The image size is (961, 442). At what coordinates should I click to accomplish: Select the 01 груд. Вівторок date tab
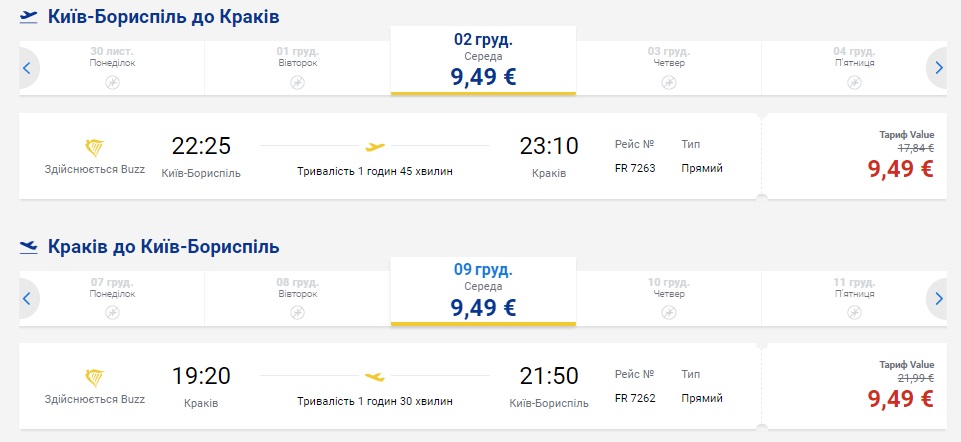297,67
